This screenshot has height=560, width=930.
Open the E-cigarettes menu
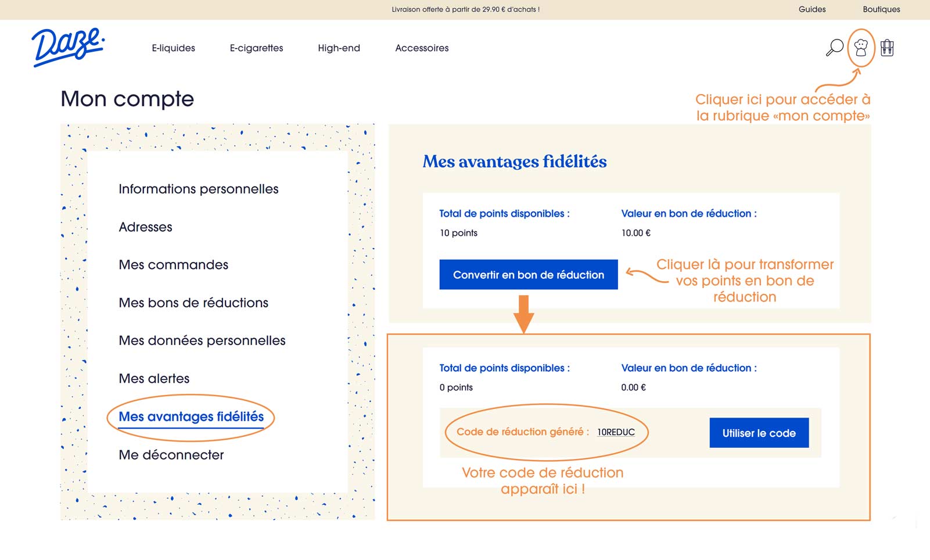pyautogui.click(x=256, y=48)
